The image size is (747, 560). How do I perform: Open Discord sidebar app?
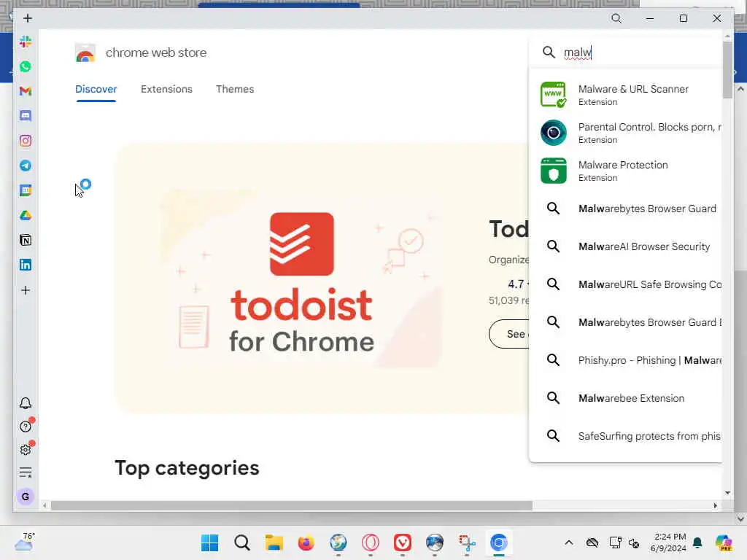(x=26, y=116)
